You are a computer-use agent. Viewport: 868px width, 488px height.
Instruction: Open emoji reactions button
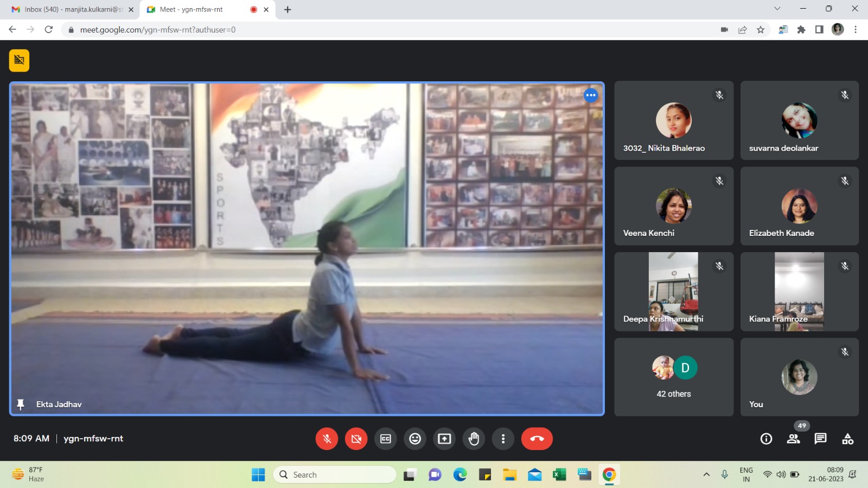pyautogui.click(x=415, y=439)
